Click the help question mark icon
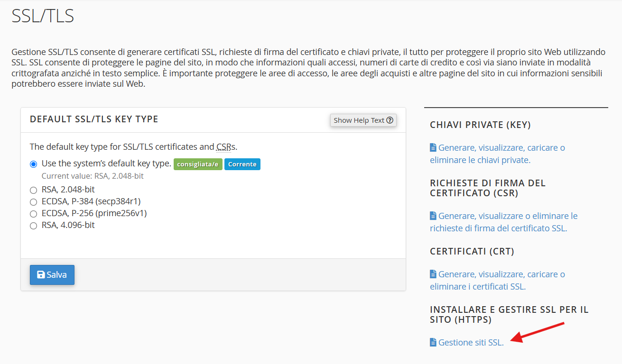The height and width of the screenshot is (364, 622). coord(390,120)
